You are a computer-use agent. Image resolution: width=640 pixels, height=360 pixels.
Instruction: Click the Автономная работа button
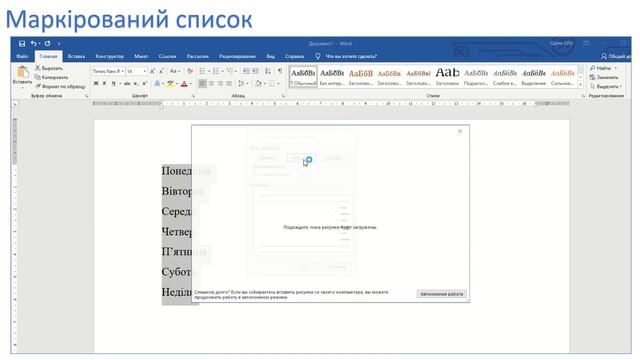pos(441,294)
